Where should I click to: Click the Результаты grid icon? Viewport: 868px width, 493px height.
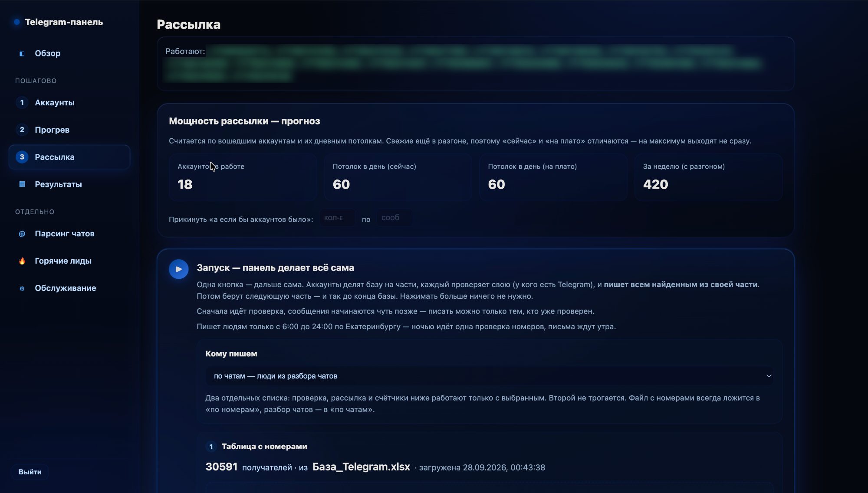click(22, 184)
